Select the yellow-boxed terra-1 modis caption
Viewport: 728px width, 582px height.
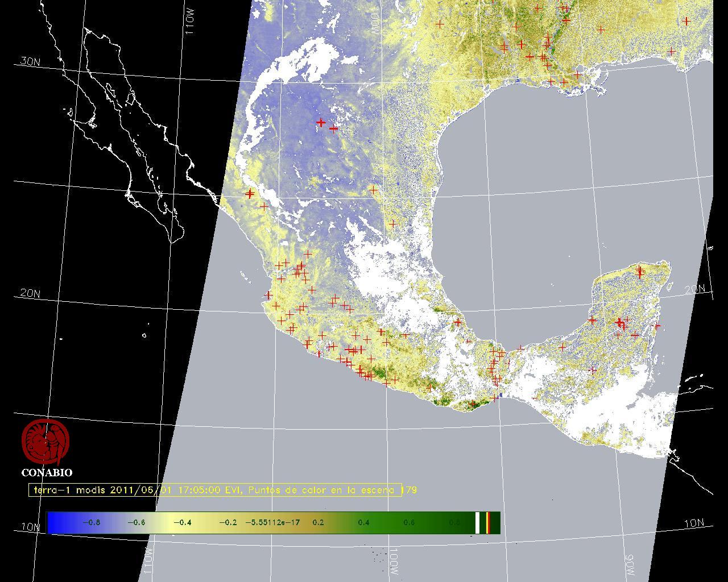click(215, 490)
